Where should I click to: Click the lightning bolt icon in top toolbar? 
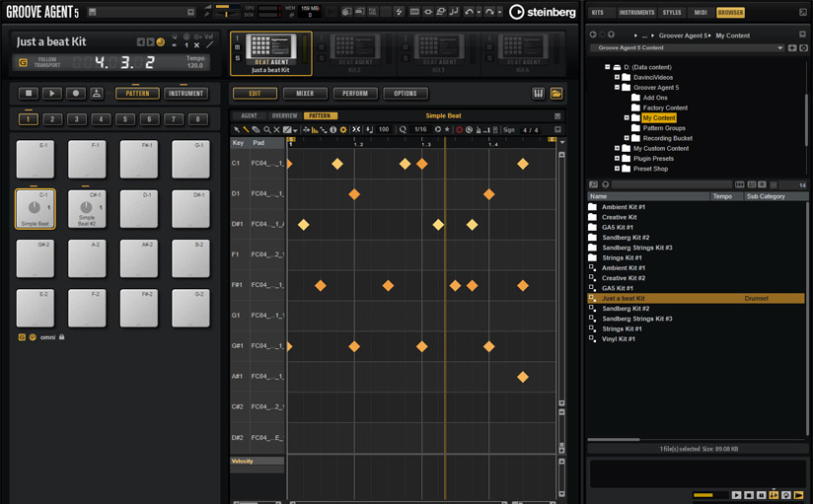399,12
